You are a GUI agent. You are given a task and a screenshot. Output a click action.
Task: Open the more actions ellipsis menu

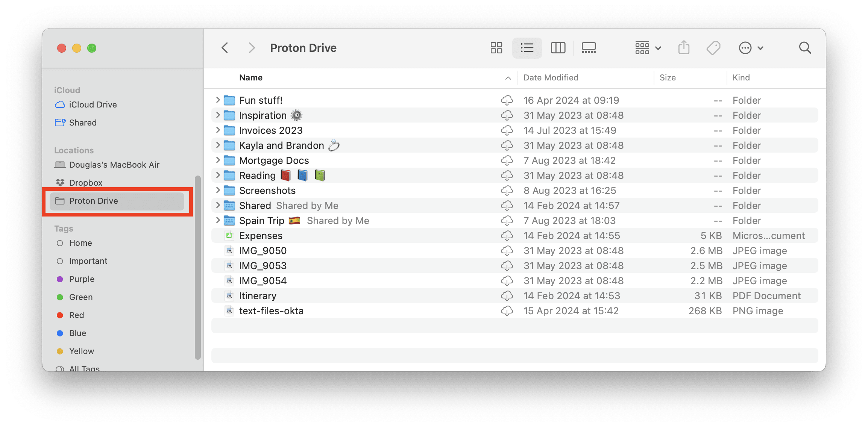(751, 48)
